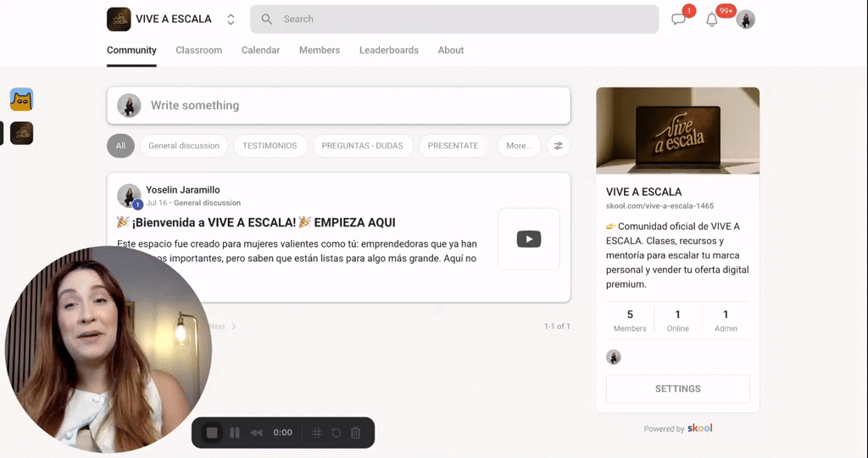Viewport: 868px width, 458px height.
Task: Filter posts by TESTIMONIOS
Action: [x=270, y=146]
